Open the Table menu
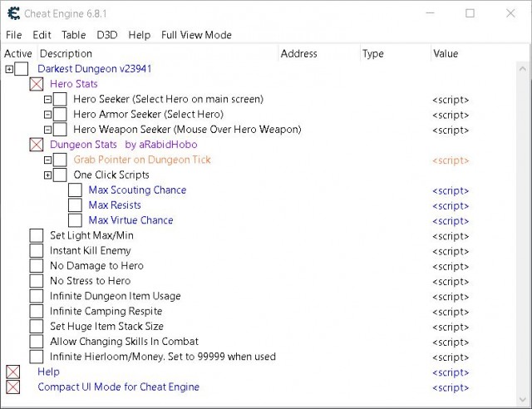 [74, 35]
